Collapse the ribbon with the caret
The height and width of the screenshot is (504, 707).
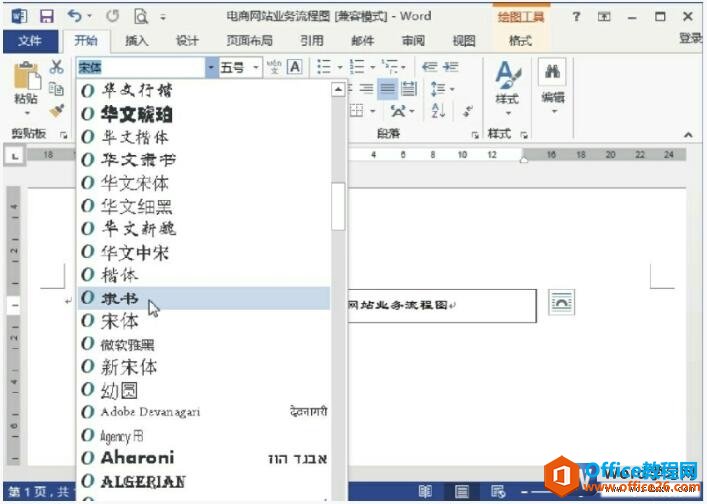[688, 134]
